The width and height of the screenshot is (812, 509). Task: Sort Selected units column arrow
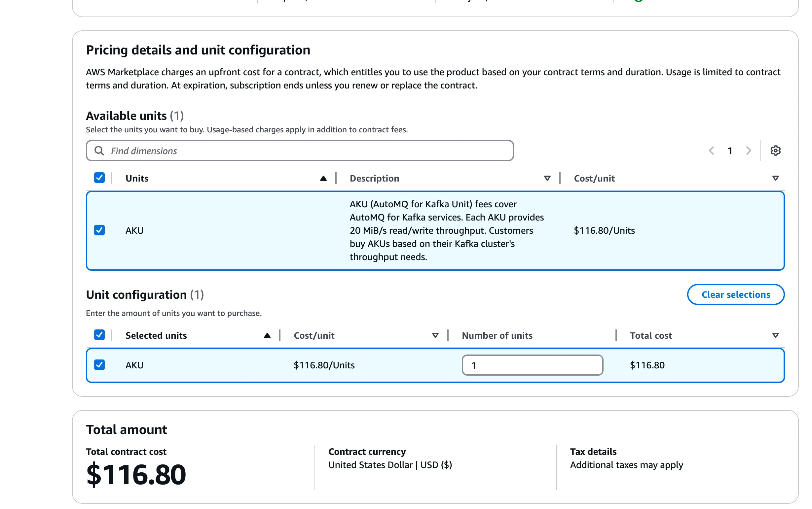point(267,335)
